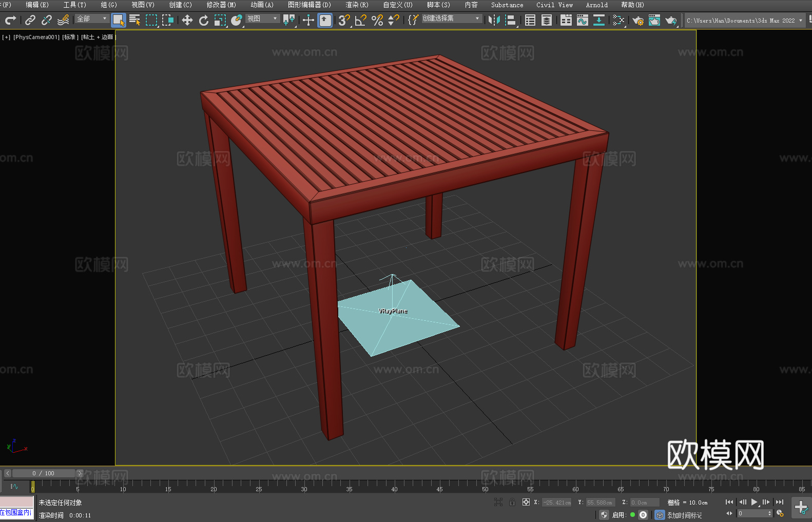Toggle Angle Snap in the toolbar

click(x=361, y=20)
